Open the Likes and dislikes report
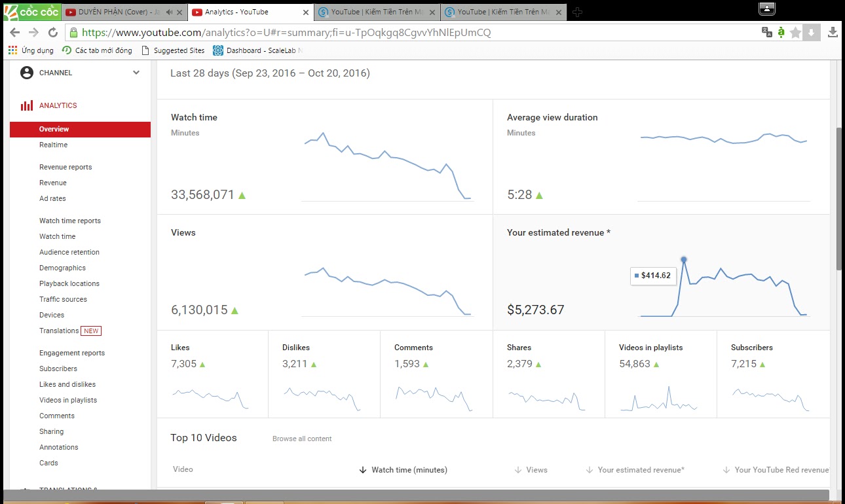 (67, 384)
